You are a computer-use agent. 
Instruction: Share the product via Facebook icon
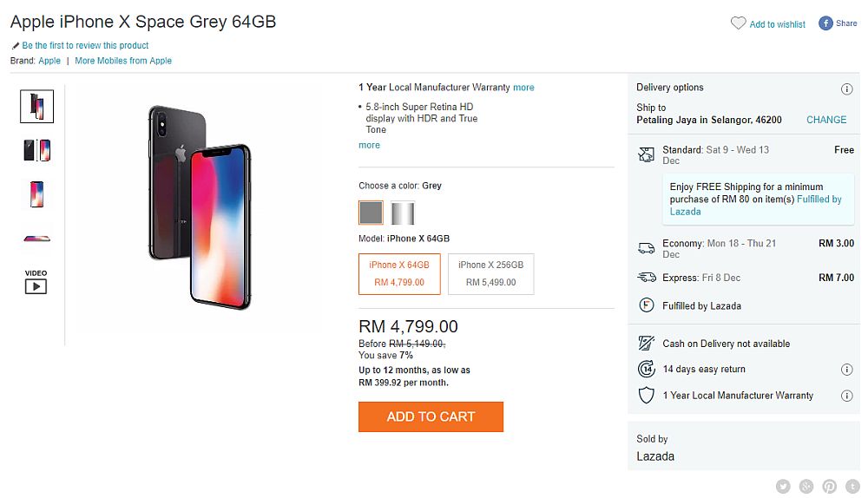(825, 23)
